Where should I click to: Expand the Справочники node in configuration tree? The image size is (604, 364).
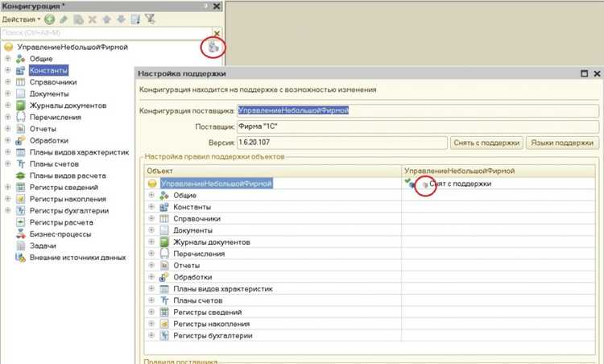click(x=8, y=81)
